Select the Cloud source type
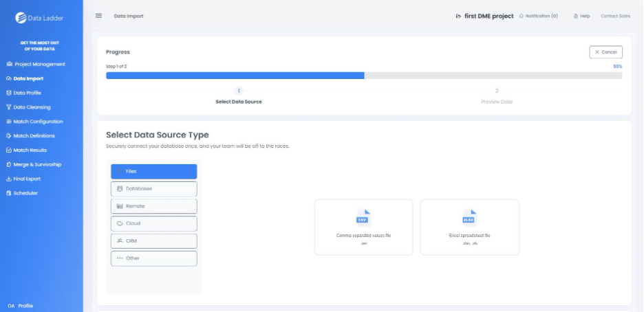Viewport: 644px width, 312px height. coord(154,224)
